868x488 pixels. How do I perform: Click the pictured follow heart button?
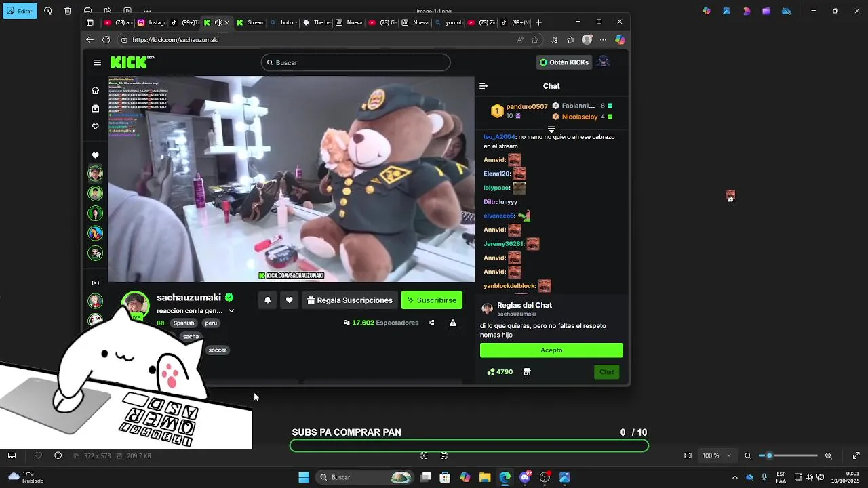pos(289,300)
